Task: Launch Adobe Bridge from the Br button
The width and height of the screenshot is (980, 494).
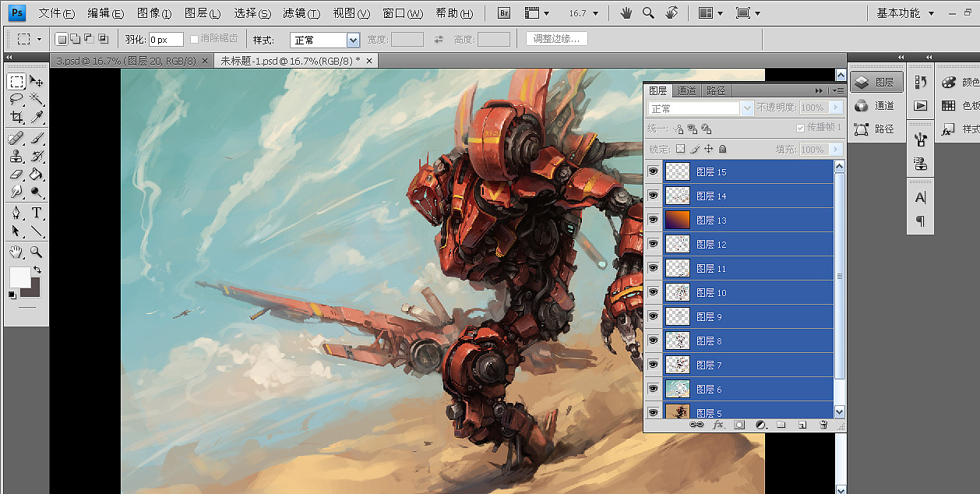Action: click(504, 13)
